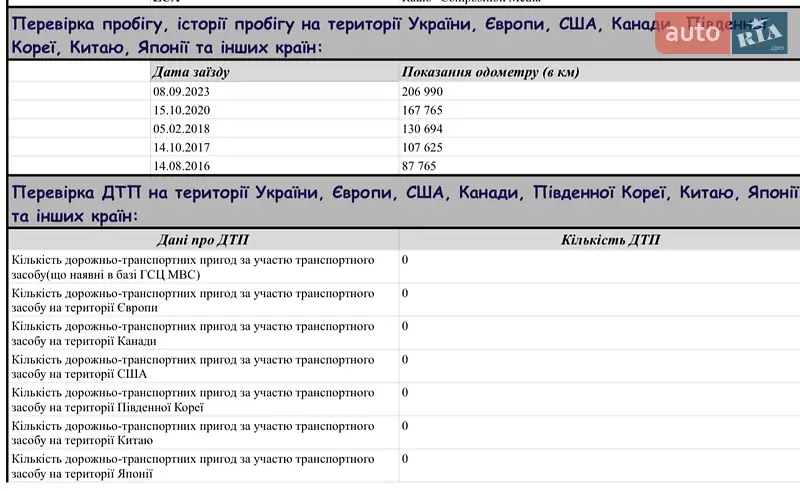The height and width of the screenshot is (491, 800).
Task: Click the odometer value 130 694
Action: click(x=422, y=129)
